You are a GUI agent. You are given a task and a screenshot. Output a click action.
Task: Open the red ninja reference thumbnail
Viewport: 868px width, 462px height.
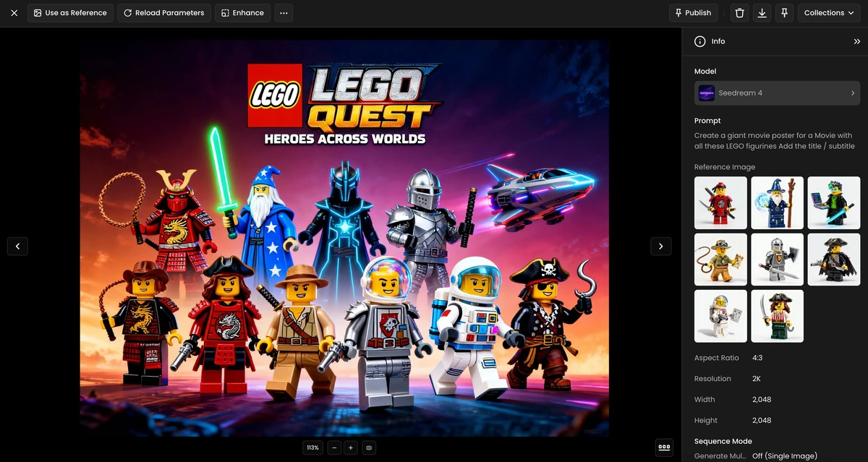tap(720, 202)
